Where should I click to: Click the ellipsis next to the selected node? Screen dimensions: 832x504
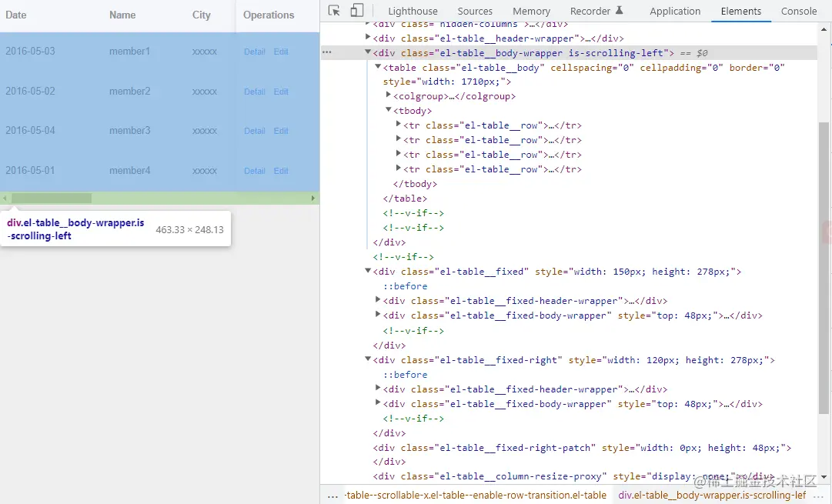tap(327, 52)
